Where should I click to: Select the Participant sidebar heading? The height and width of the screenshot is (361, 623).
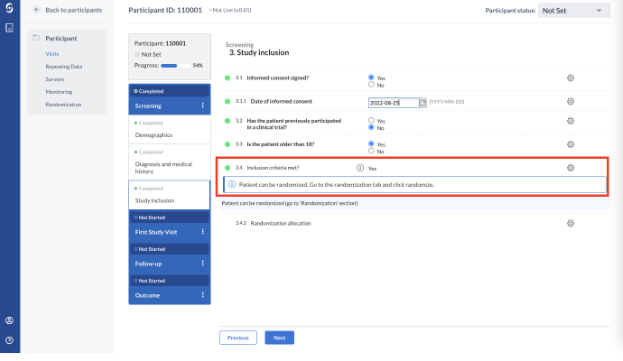pyautogui.click(x=61, y=39)
